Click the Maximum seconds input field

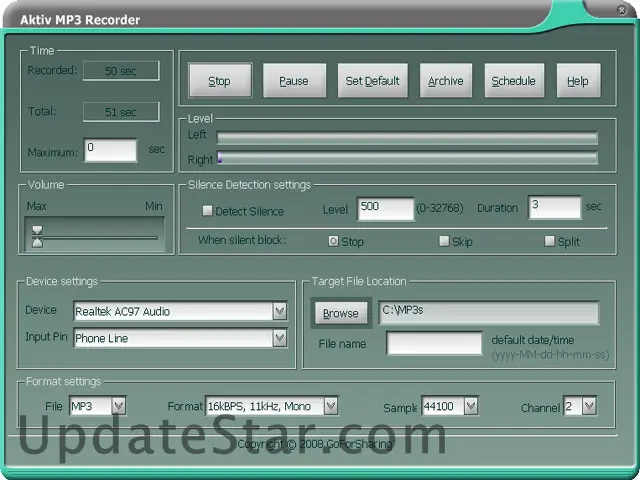coord(111,150)
